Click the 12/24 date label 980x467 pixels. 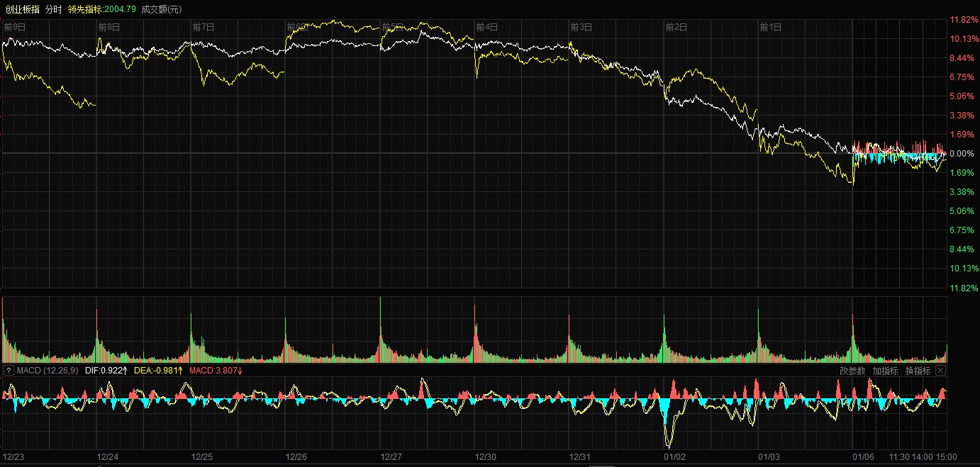click(108, 457)
